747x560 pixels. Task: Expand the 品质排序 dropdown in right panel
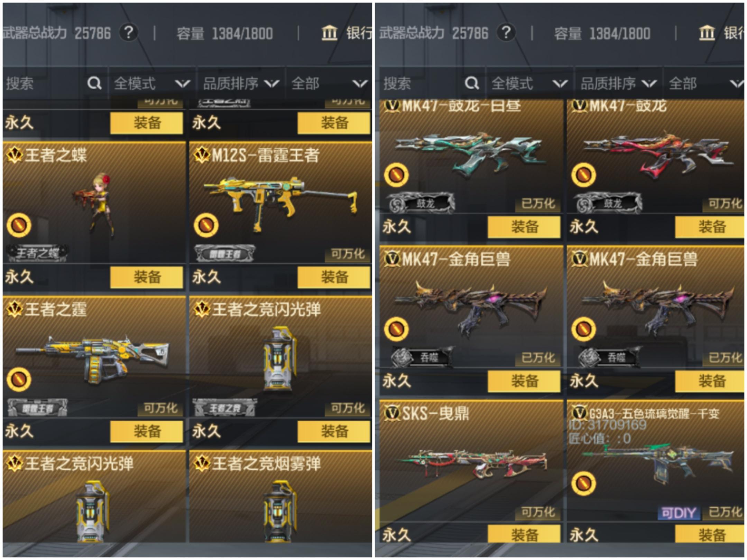click(x=619, y=84)
